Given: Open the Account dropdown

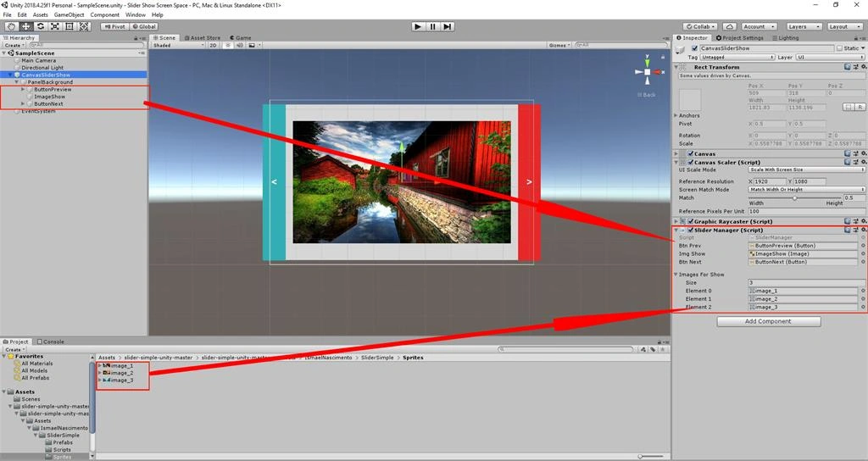Looking at the screenshot, I should pyautogui.click(x=759, y=26).
